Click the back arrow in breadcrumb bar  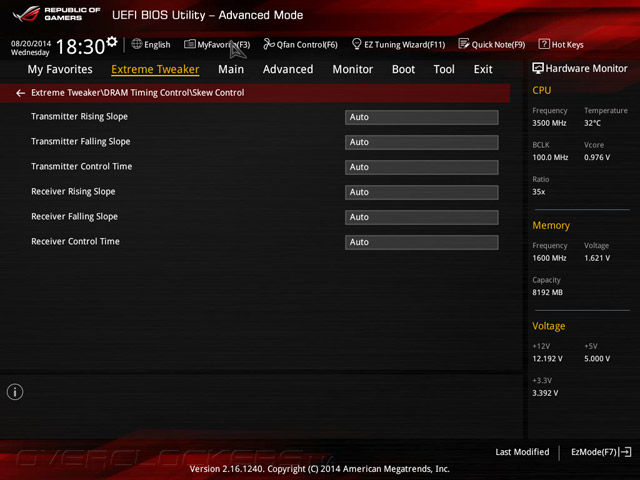coord(20,93)
